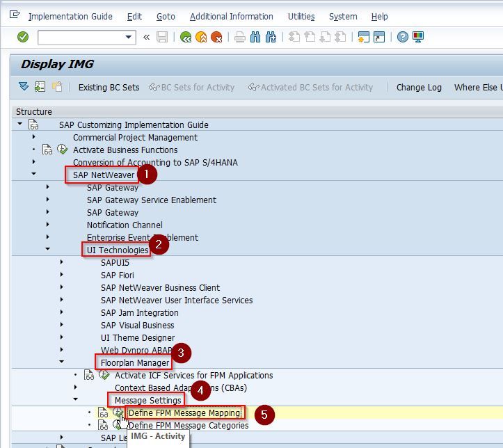
Task: Click the Save icon in the toolbar
Action: [162, 37]
